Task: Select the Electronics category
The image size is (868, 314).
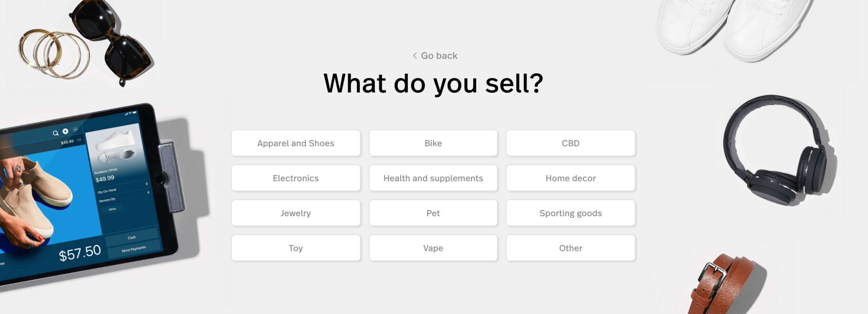Action: click(296, 178)
